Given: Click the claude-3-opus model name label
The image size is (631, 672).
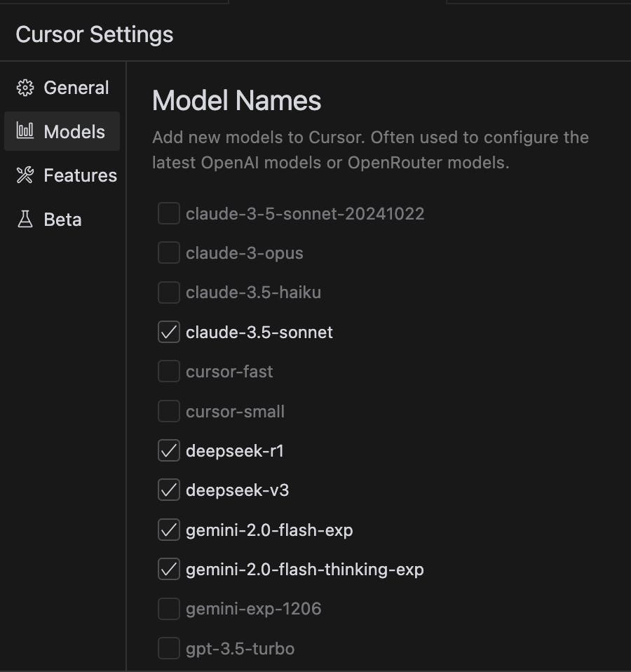Looking at the screenshot, I should click(244, 253).
